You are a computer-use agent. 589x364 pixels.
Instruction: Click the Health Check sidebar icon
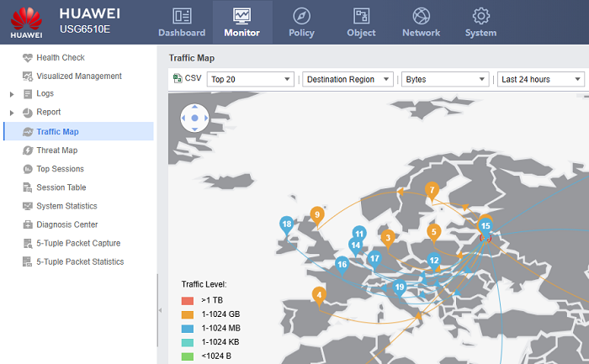click(28, 58)
